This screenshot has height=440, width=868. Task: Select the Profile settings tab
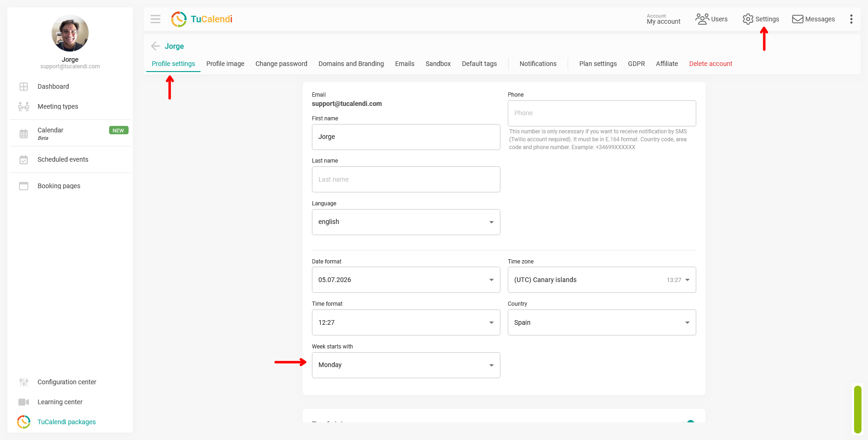click(174, 64)
